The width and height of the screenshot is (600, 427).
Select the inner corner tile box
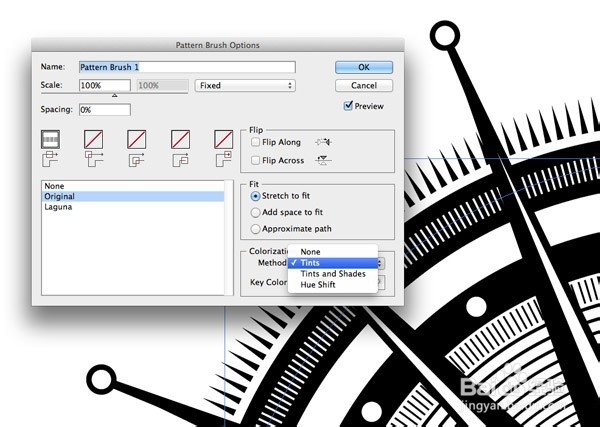tap(137, 139)
